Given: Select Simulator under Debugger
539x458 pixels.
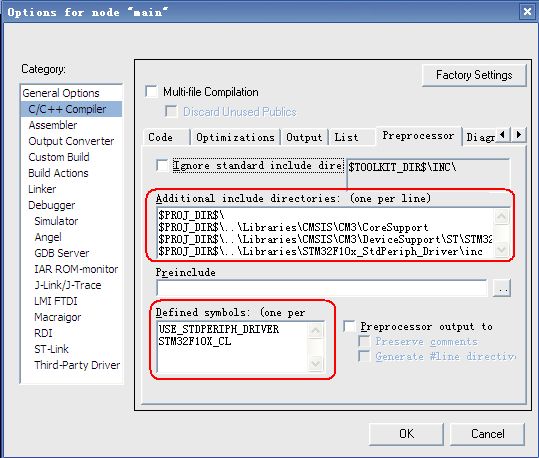Looking at the screenshot, I should (x=56, y=221).
